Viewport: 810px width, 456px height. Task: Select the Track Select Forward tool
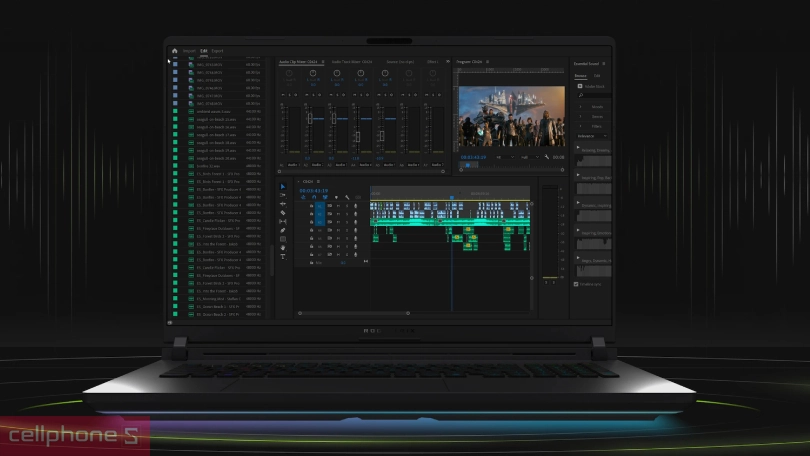click(283, 195)
